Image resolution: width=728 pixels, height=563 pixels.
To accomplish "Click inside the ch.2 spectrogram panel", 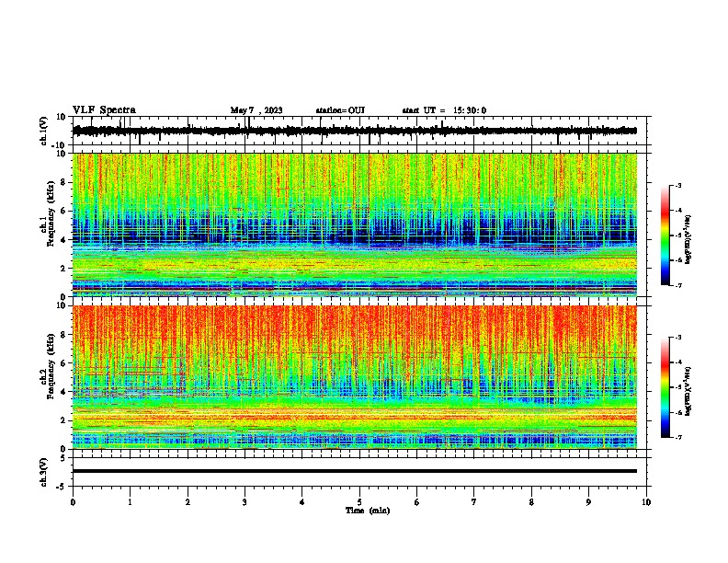I will [x=355, y=377].
